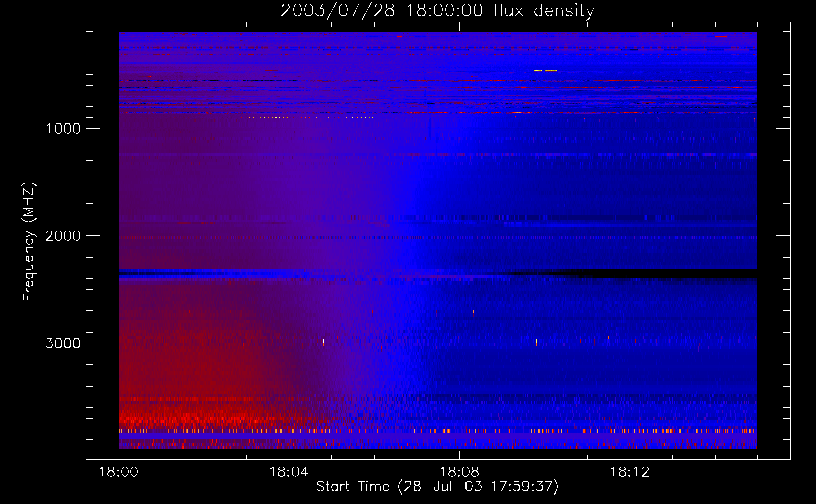Click the 18:08 time tick label

[459, 472]
